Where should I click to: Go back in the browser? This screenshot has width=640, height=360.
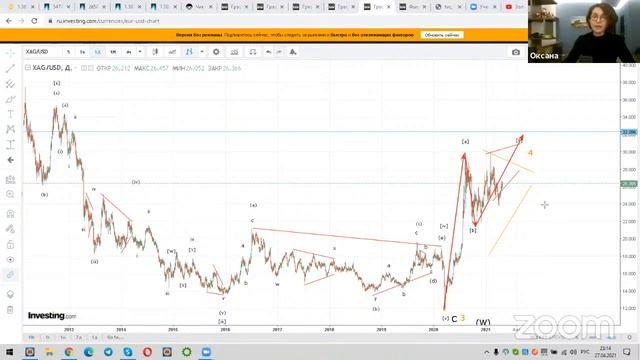click(9, 21)
